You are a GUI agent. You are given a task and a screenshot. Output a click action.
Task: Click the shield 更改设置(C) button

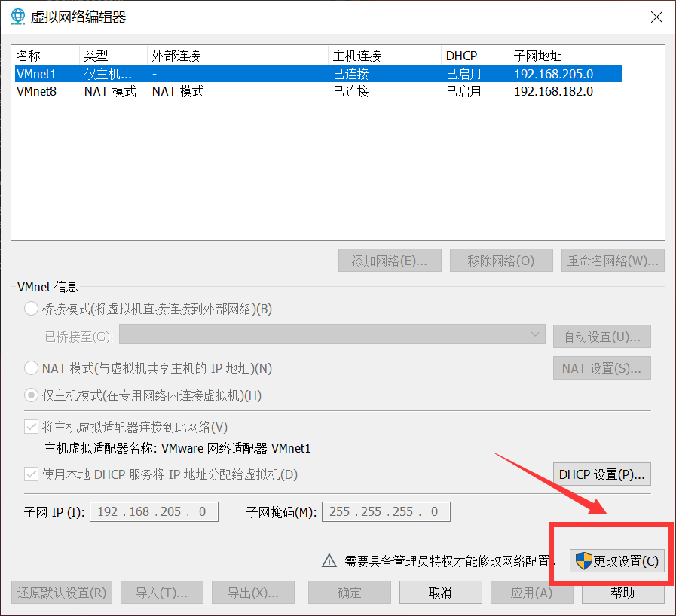tap(616, 561)
